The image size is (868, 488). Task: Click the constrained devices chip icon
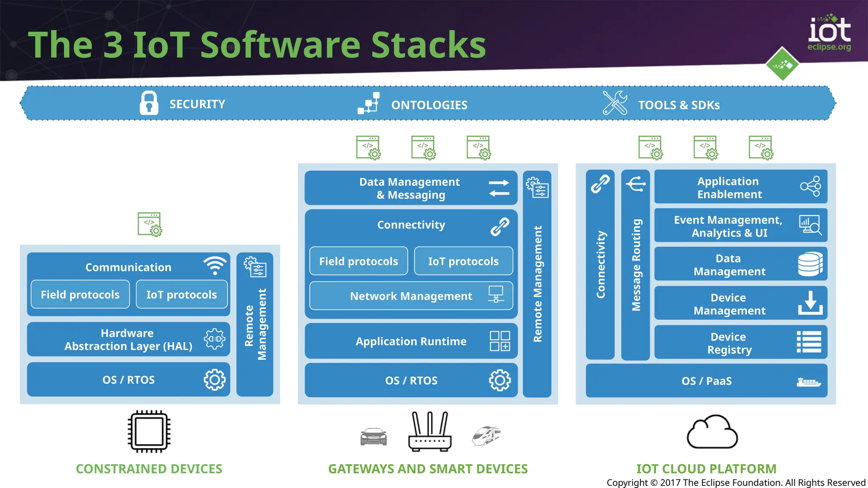click(x=149, y=432)
